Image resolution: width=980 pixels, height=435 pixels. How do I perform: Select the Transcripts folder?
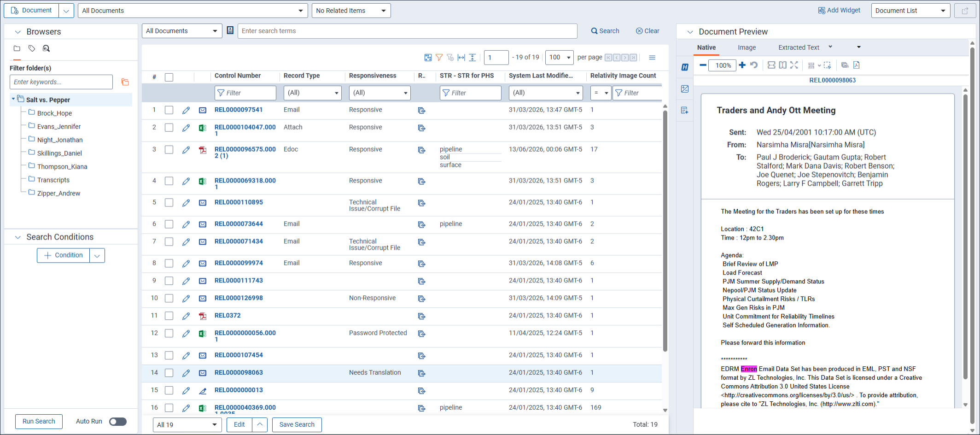click(53, 180)
